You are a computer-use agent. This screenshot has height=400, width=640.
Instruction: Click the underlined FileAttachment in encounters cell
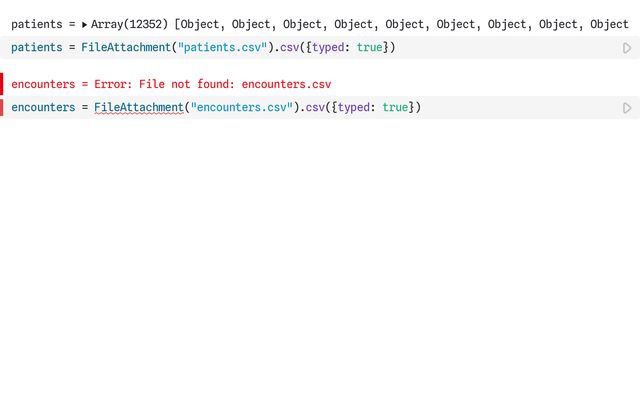click(x=138, y=108)
